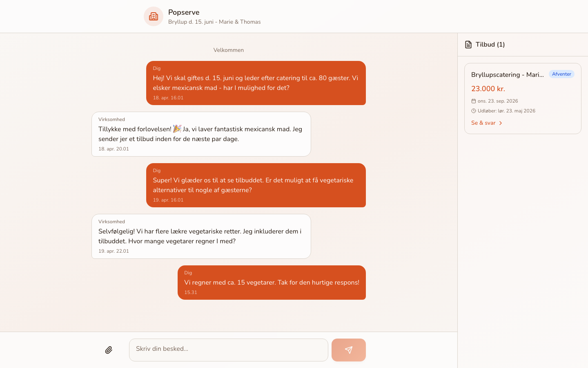
Task: Click the calendar icon in offer card
Action: point(474,101)
